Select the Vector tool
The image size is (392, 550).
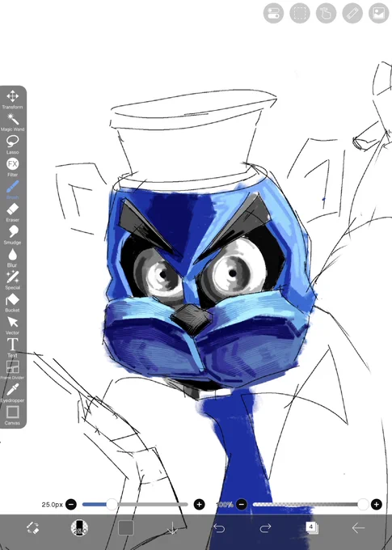pos(13,325)
